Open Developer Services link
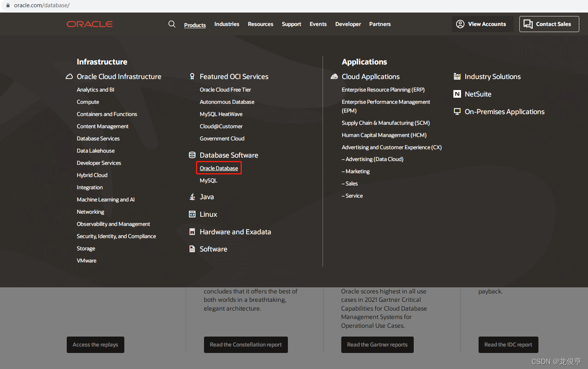This screenshot has height=369, width=588. click(x=99, y=163)
